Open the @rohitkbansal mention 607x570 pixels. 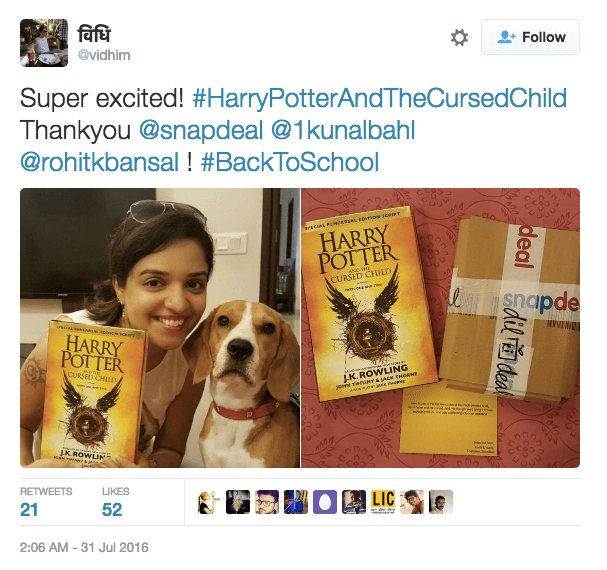pos(99,161)
